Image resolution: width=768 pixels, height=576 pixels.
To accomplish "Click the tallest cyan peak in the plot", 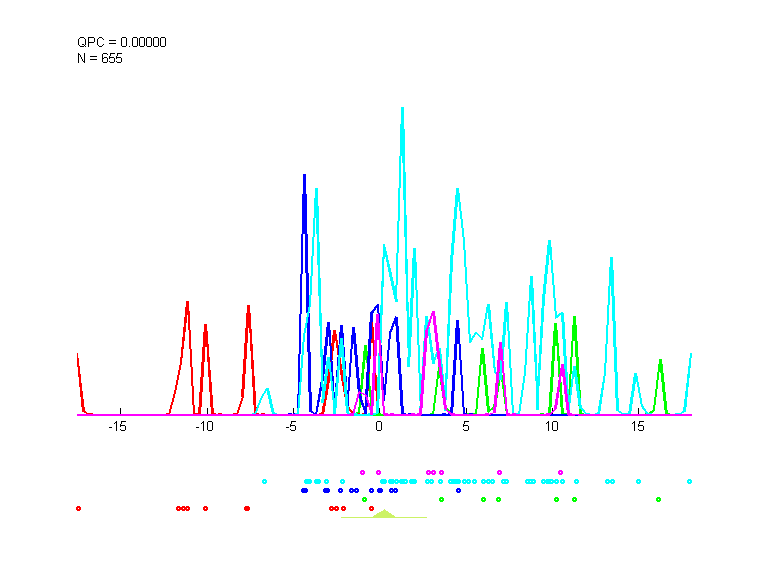I will pos(402,110).
